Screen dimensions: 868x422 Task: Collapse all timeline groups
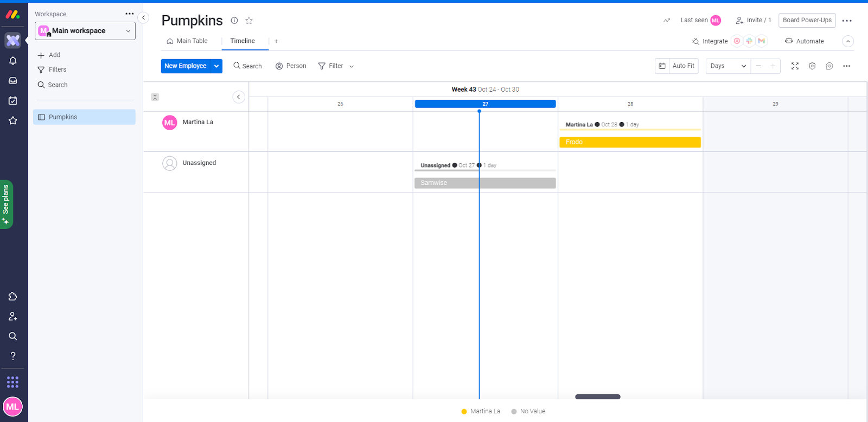coord(155,97)
